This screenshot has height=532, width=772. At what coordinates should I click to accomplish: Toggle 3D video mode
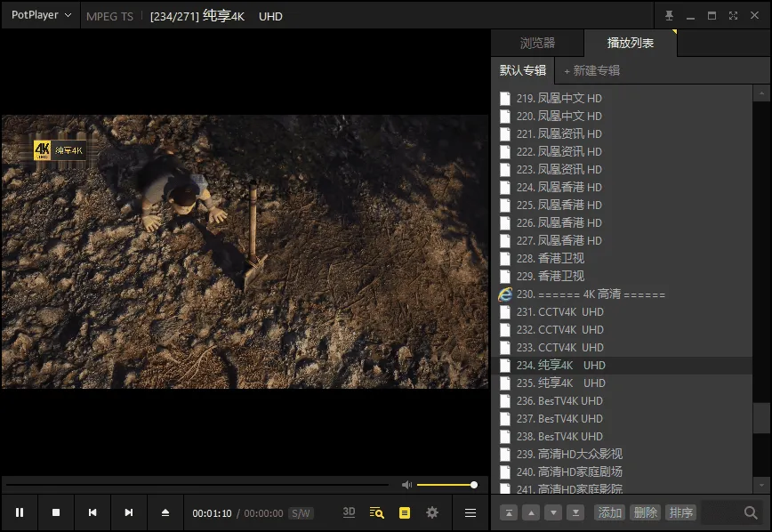(x=349, y=512)
